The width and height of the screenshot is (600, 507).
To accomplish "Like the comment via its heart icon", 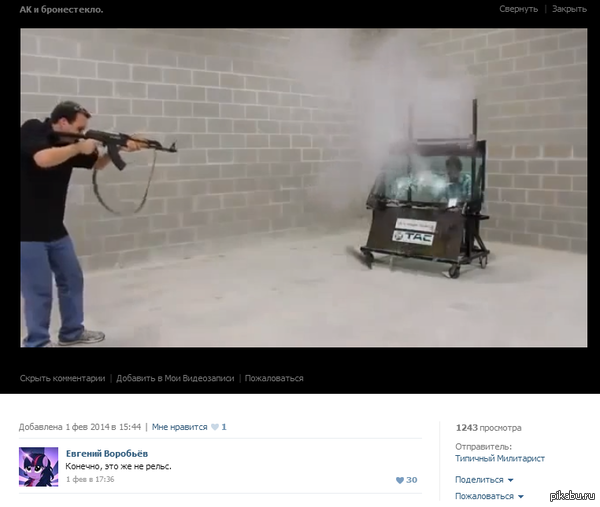I will tap(400, 480).
